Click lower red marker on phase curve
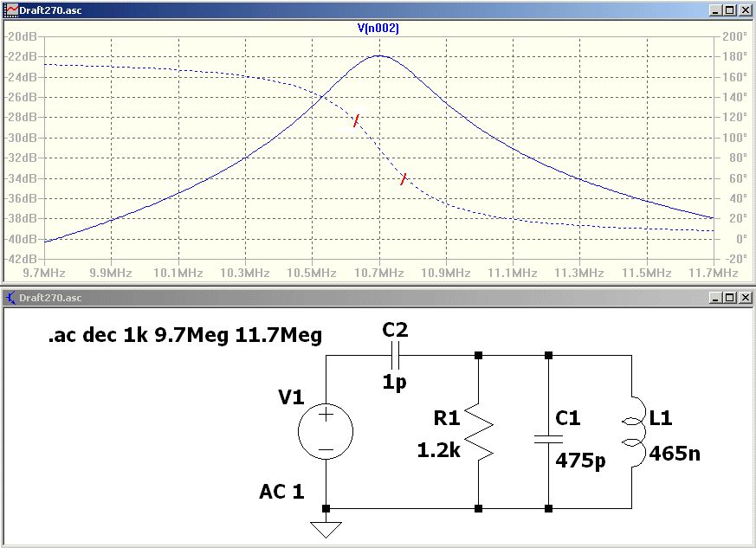 click(x=404, y=179)
